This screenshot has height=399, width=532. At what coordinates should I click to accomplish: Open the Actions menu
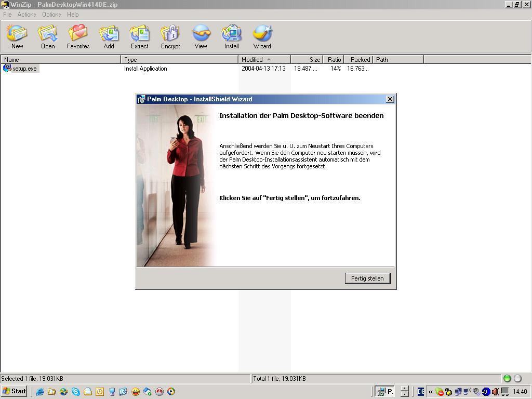26,14
